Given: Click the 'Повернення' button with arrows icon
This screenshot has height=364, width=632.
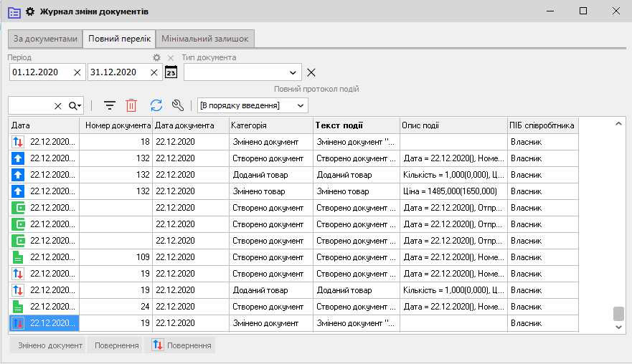Looking at the screenshot, I should pos(179,345).
